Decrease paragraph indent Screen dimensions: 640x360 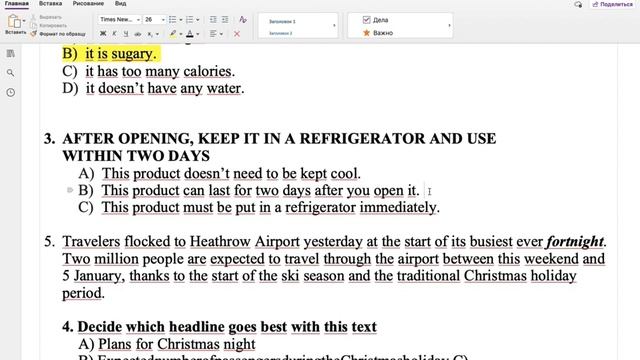point(213,20)
